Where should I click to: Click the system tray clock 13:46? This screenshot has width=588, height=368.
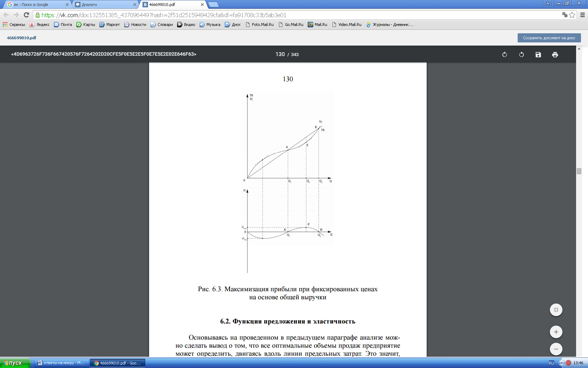[x=578, y=363]
